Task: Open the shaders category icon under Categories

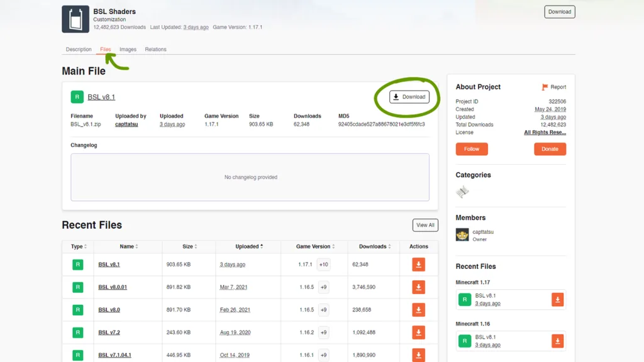Action: coord(462,192)
